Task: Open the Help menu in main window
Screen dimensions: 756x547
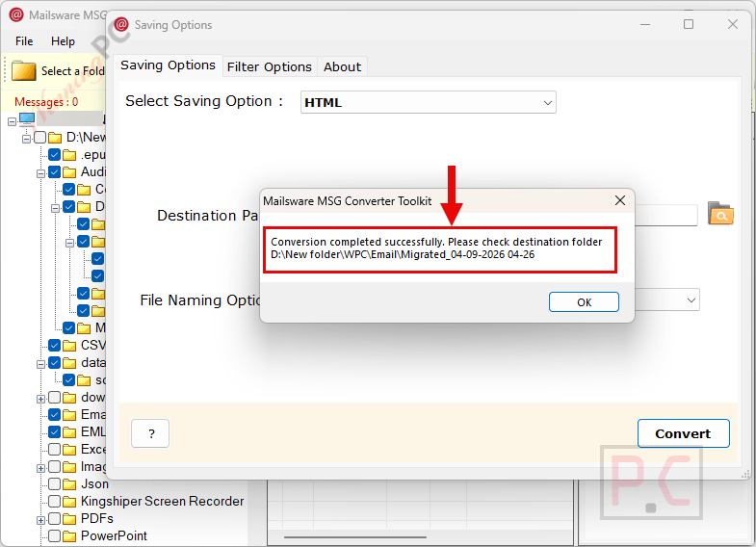Action: [63, 41]
